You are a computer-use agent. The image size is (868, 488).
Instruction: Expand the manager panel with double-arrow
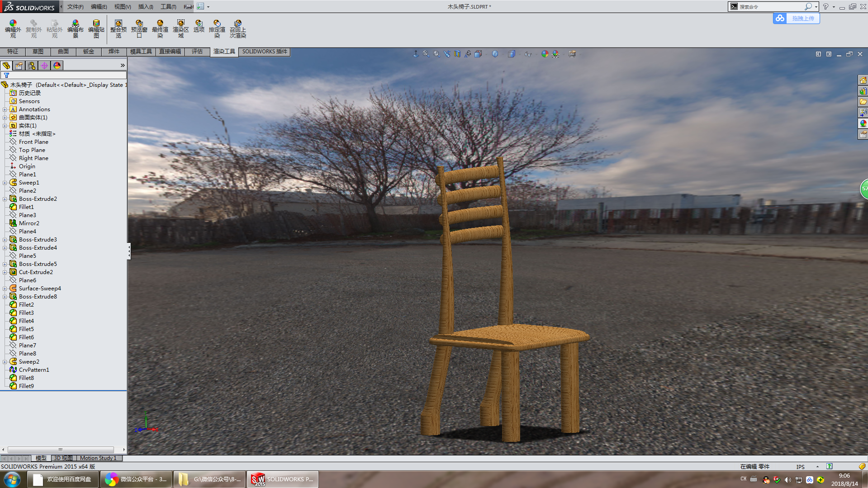click(x=123, y=66)
